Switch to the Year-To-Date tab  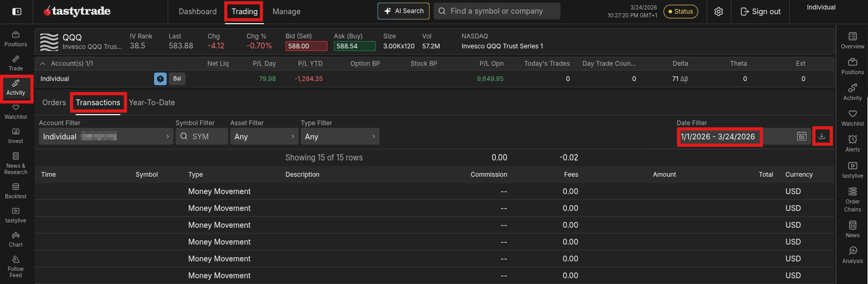[152, 103]
